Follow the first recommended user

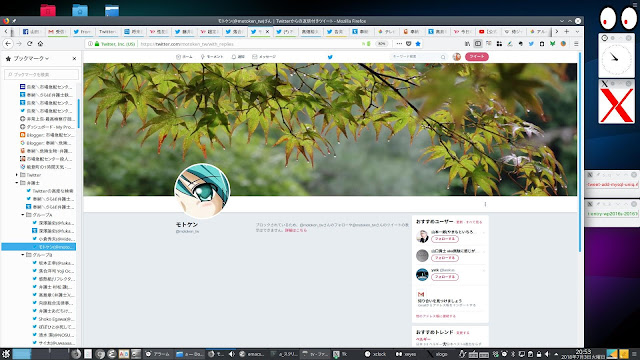coord(444,239)
